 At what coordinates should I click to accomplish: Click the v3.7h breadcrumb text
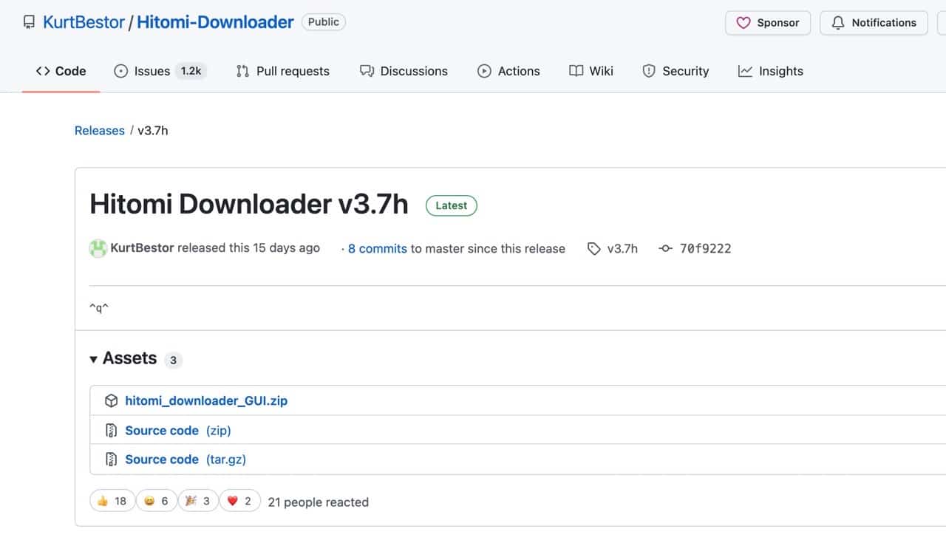click(153, 131)
